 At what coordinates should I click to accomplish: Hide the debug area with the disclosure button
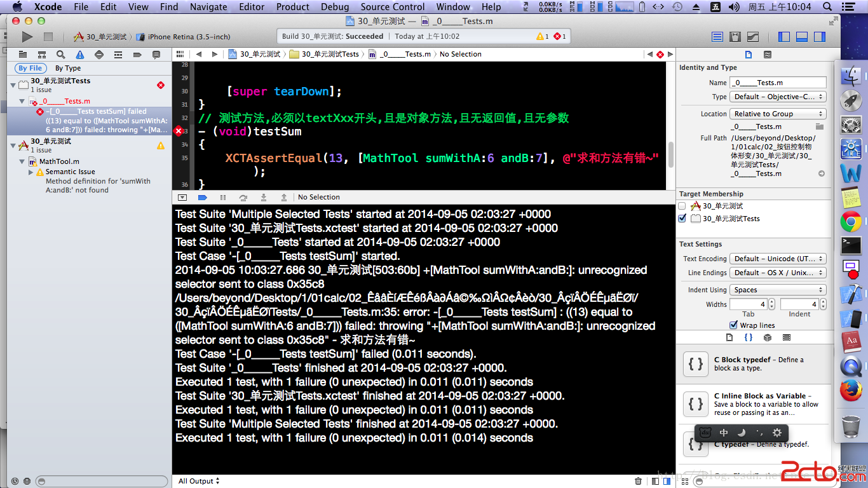[182, 198]
